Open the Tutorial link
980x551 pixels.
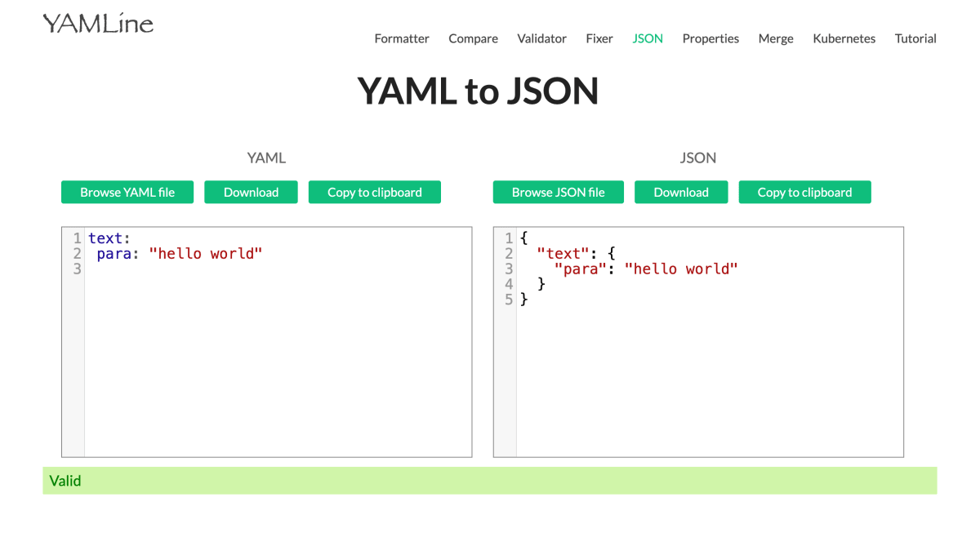coord(915,38)
